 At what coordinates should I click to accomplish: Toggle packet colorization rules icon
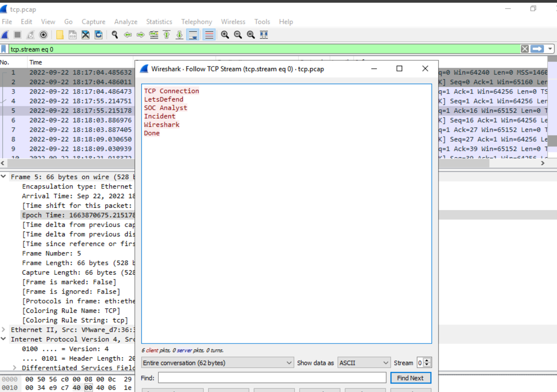[x=209, y=35]
